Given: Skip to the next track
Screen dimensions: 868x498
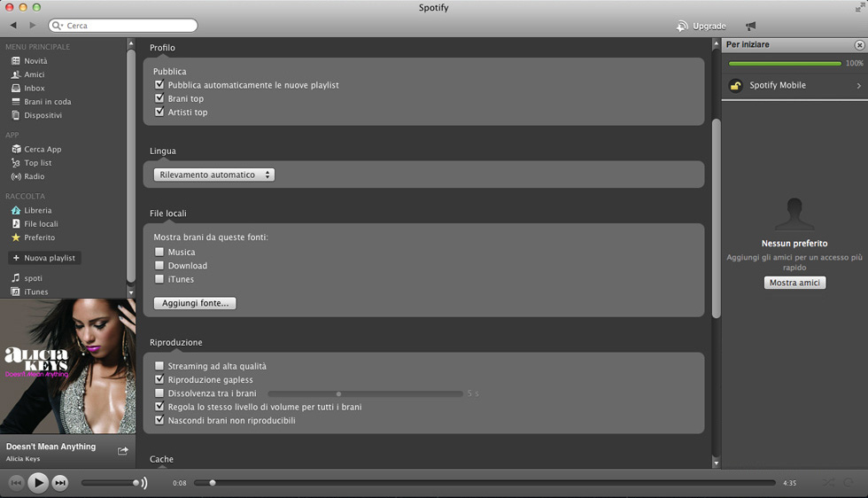Looking at the screenshot, I should 60,483.
